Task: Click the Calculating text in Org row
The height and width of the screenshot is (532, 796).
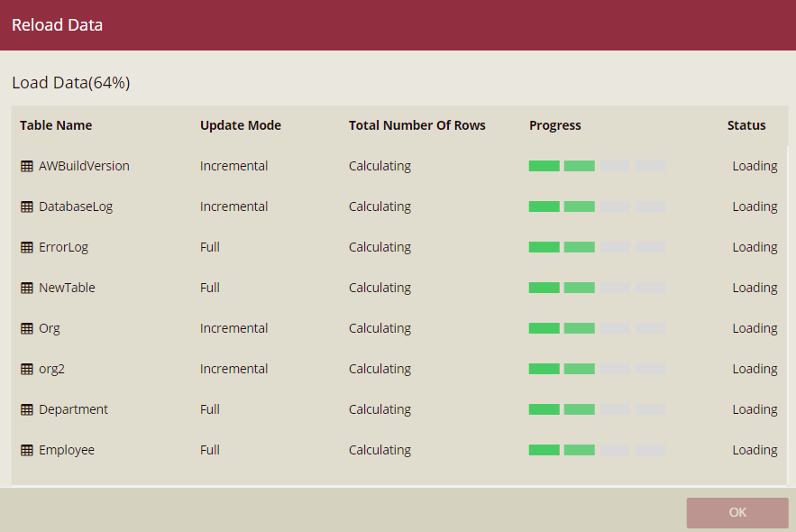Action: tap(380, 328)
